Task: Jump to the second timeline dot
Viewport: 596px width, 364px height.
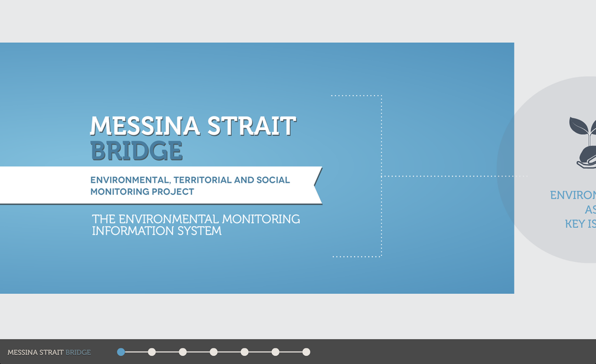Action: pos(152,352)
